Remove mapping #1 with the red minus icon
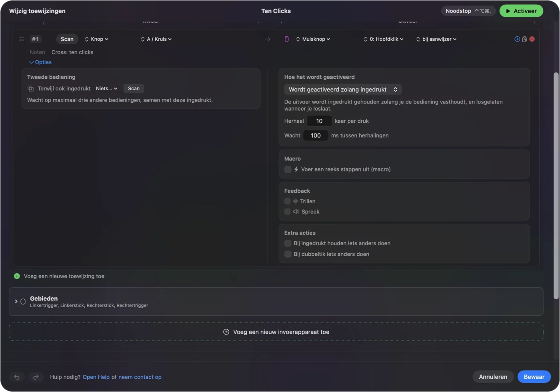Screen dimensions: 560x392 click(532, 39)
